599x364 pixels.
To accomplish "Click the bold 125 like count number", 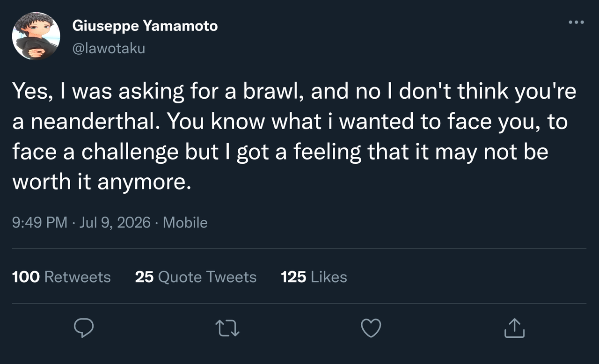I will (x=293, y=277).
